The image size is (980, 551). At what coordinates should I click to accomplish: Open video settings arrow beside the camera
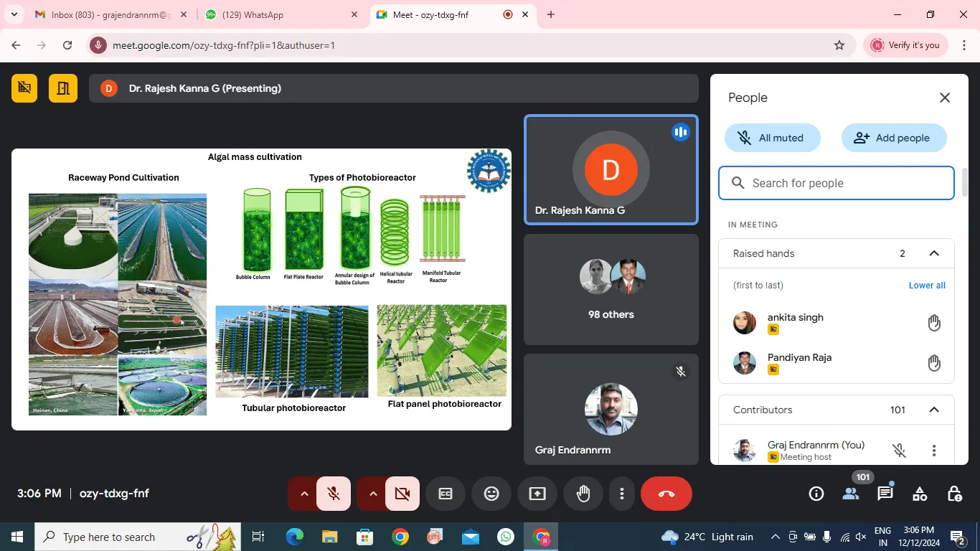372,494
